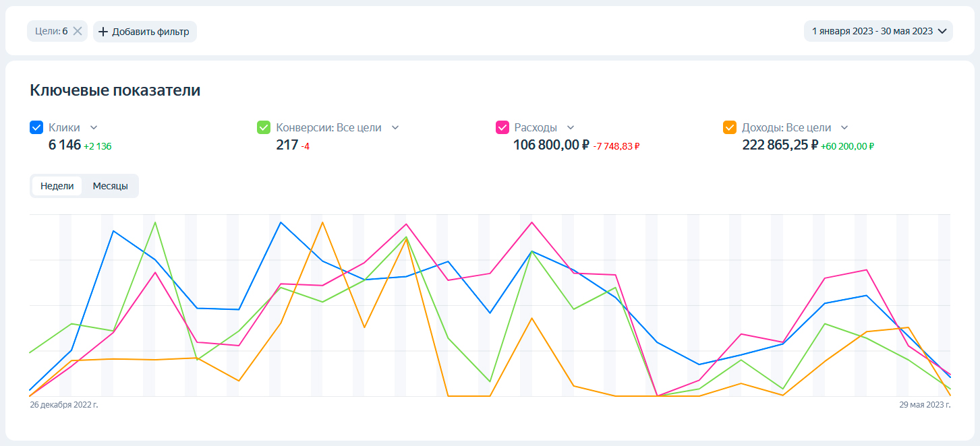Click the 'Доходы: Все цели' metric label
980x446 pixels.
[786, 127]
